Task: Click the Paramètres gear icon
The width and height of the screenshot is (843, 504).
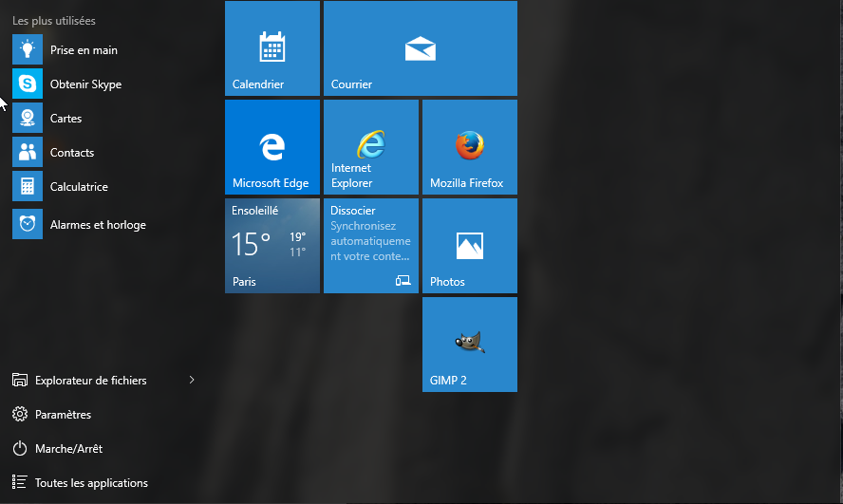Action: [x=20, y=414]
